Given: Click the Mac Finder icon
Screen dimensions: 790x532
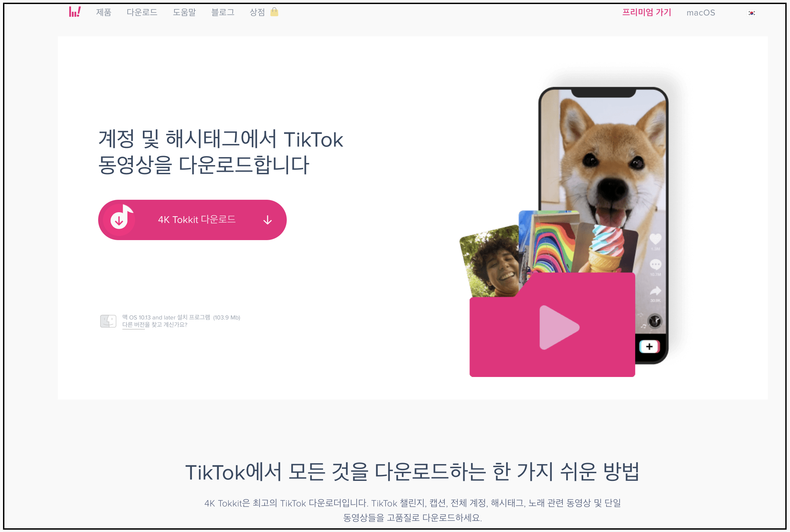Looking at the screenshot, I should (x=108, y=320).
